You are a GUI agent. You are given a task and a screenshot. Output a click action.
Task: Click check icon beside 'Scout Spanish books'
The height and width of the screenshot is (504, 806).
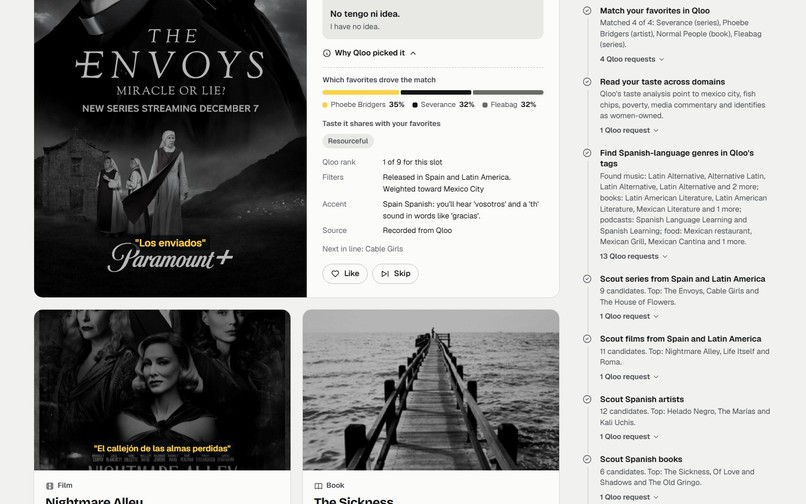coord(587,459)
